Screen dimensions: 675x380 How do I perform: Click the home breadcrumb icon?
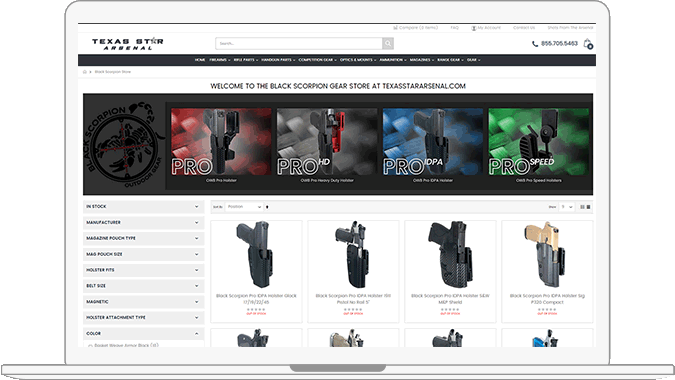(85, 72)
